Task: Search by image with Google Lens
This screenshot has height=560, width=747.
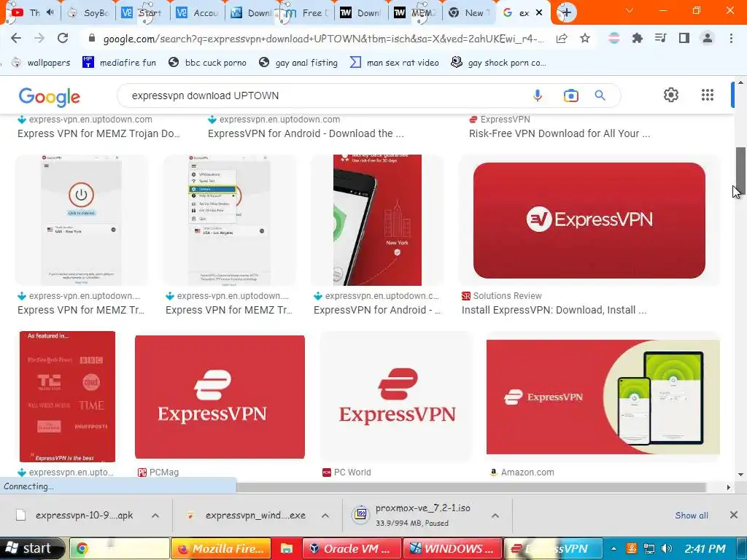Action: click(x=570, y=96)
